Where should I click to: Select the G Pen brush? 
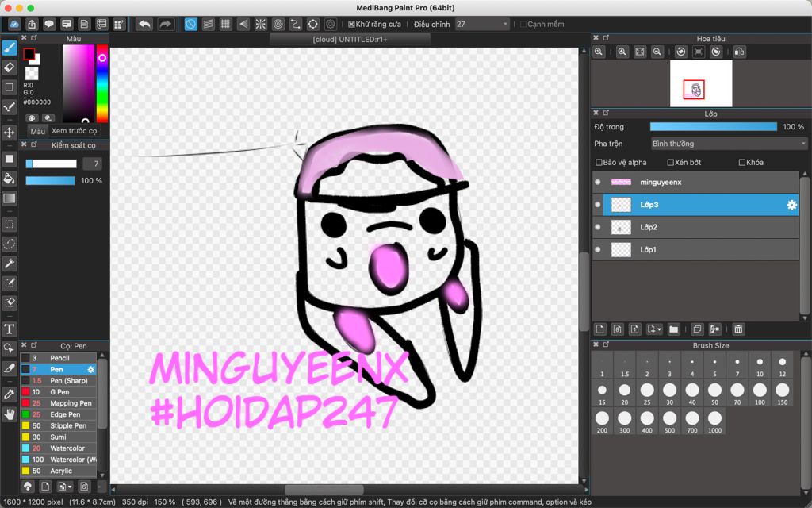[58, 392]
